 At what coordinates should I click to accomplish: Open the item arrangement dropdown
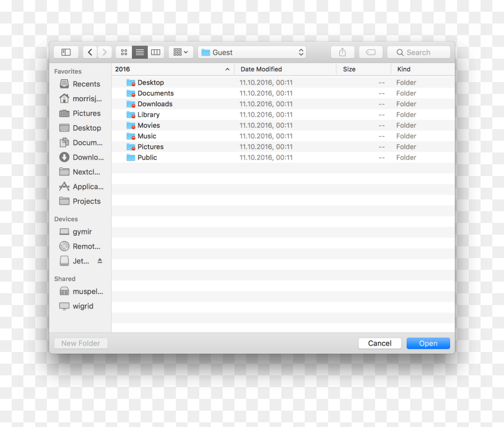(181, 52)
